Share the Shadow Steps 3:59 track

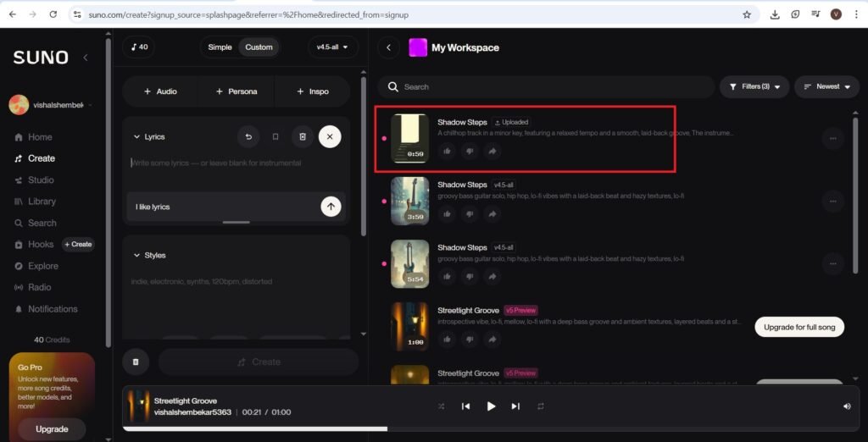492,213
